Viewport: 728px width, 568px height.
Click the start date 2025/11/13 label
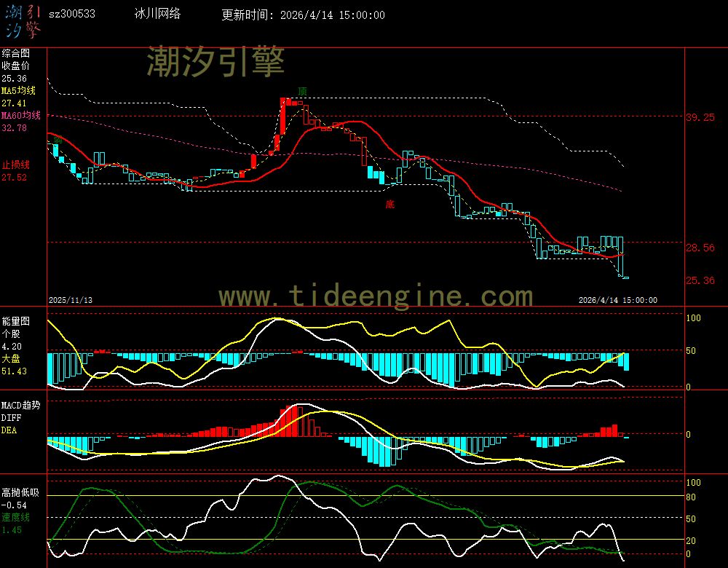(71, 300)
